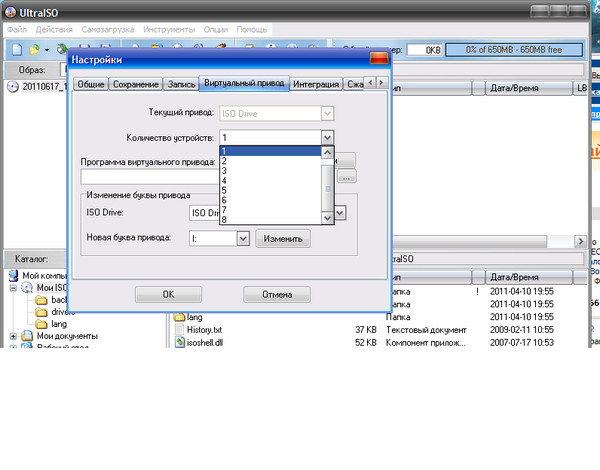Click the My Computer icon in the catalog tree

pyautogui.click(x=14, y=276)
